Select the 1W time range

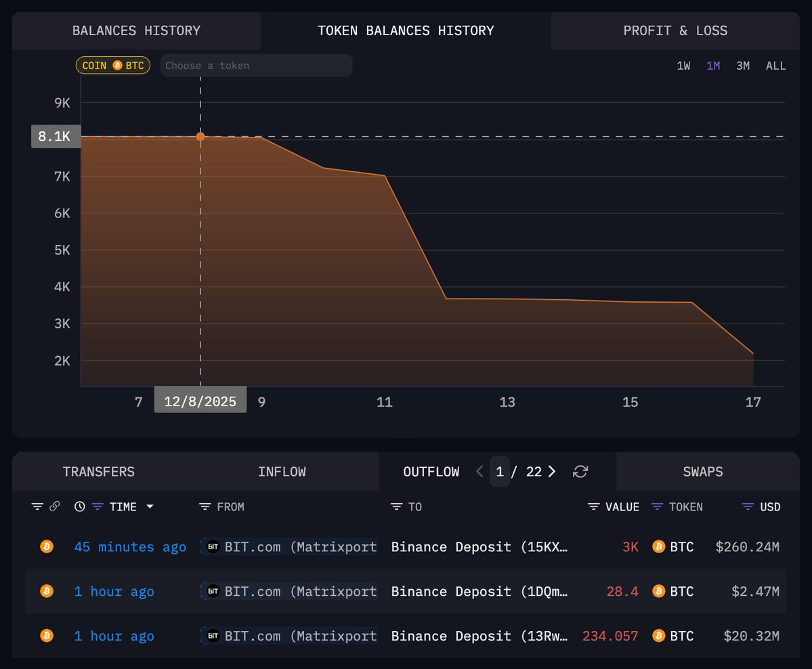coord(683,66)
